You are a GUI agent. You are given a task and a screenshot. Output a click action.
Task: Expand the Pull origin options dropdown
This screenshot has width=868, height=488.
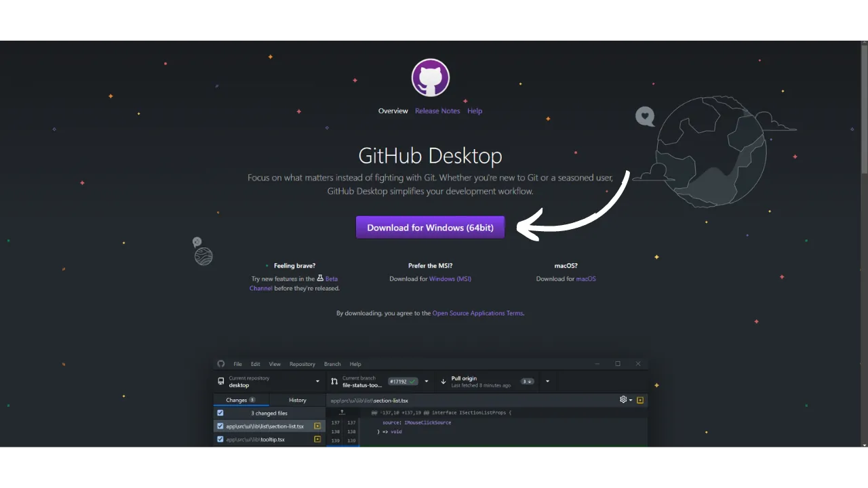point(547,382)
